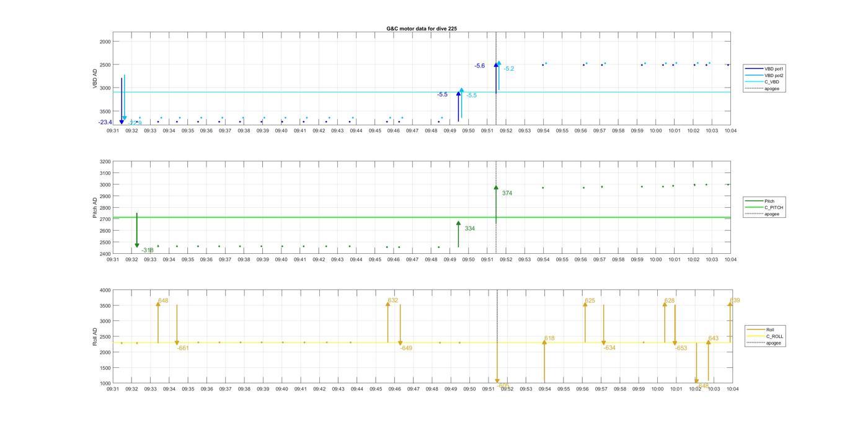This screenshot has height=430, width=868.
Task: Click the light blue '-5.5' value label
Action: (x=472, y=96)
